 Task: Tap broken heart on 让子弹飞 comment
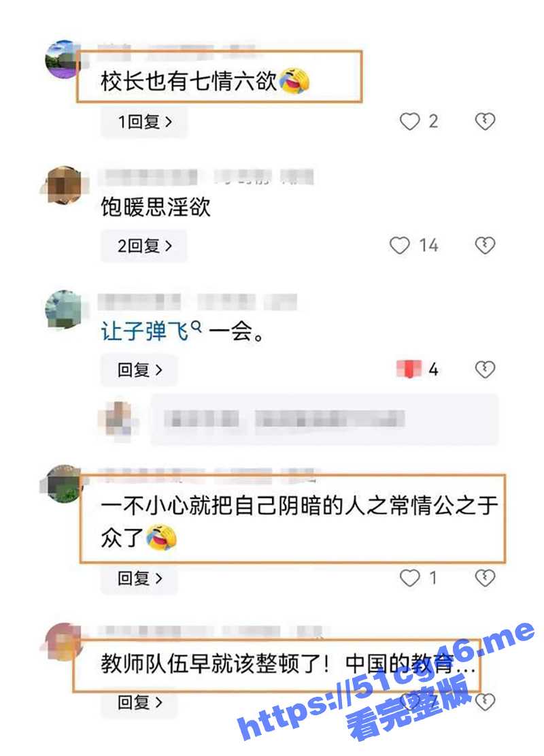click(485, 369)
